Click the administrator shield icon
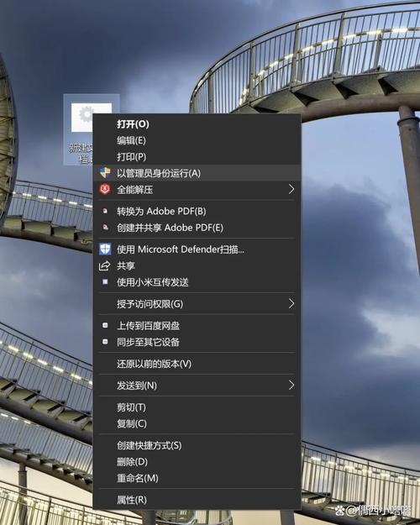The height and width of the screenshot is (525, 420). pos(105,173)
